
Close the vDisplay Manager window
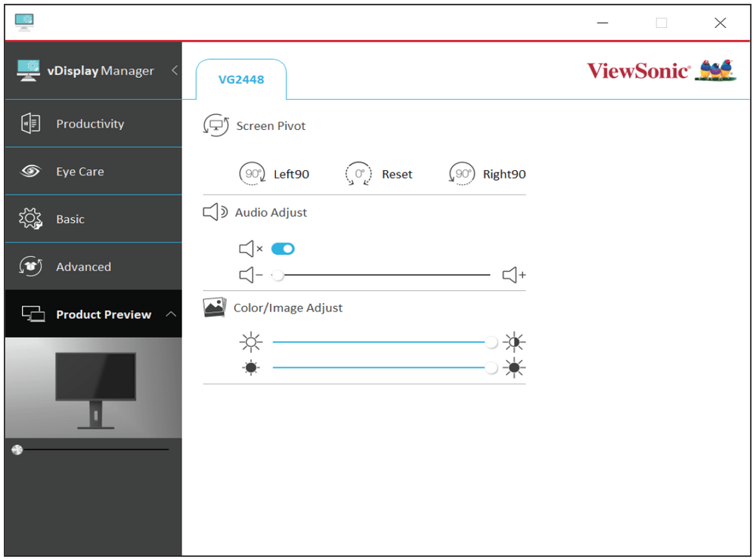(720, 23)
